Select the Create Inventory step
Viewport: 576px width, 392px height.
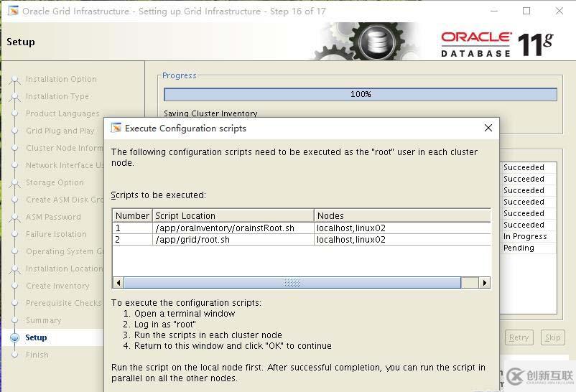coord(57,286)
